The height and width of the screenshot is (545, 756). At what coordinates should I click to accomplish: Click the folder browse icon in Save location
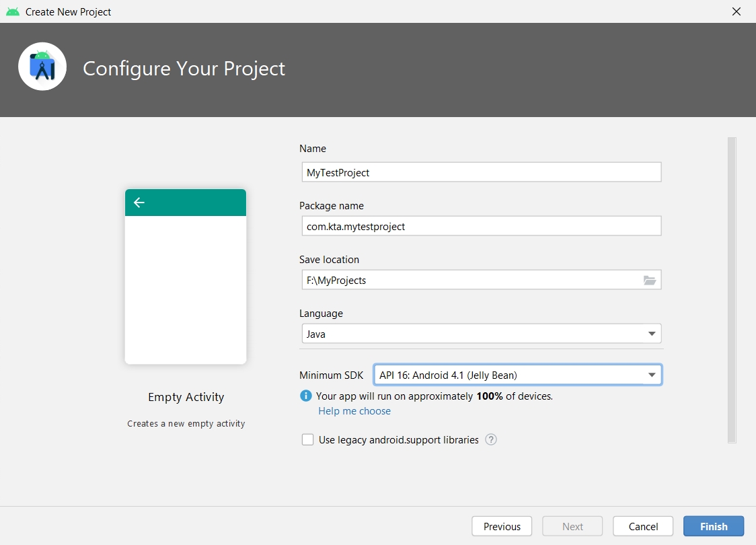649,280
